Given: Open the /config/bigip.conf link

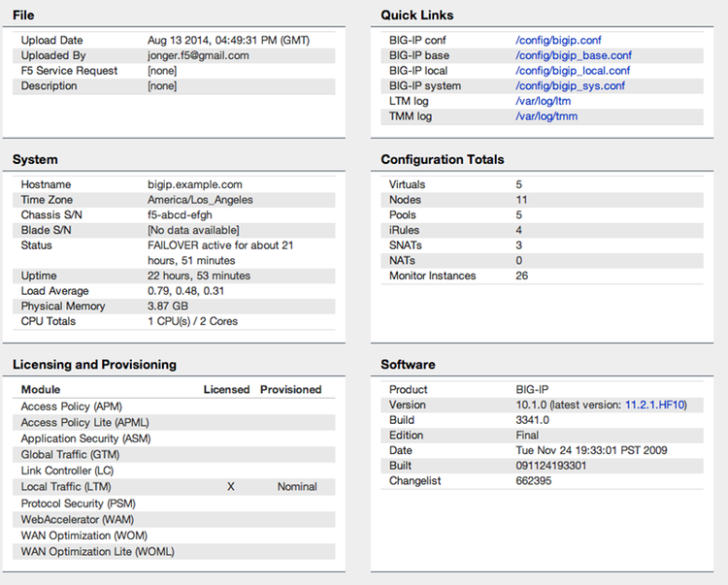Looking at the screenshot, I should pyautogui.click(x=558, y=41).
